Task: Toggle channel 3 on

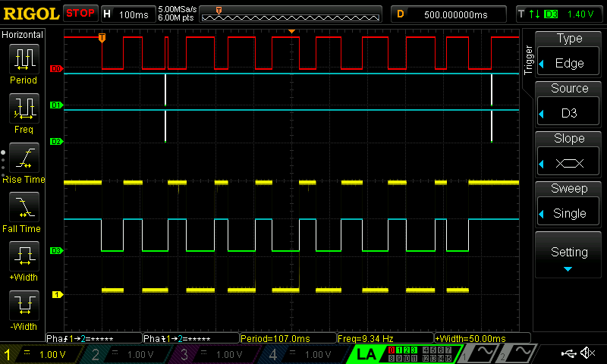Action: click(x=213, y=355)
